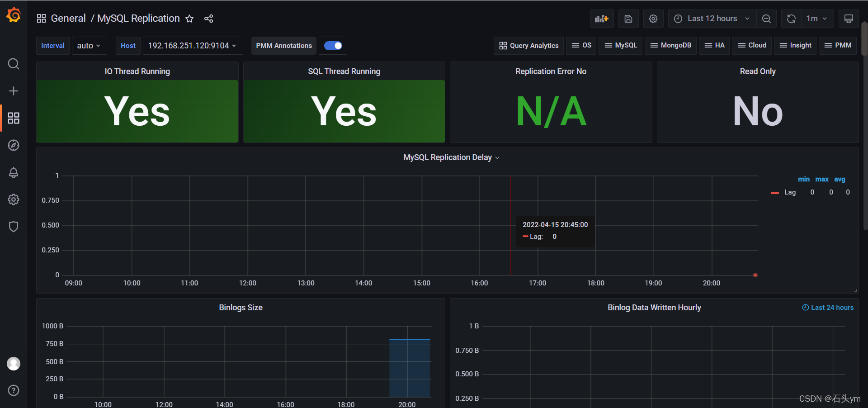Screen dimensions: 868x408
Task: Star the MySQL Replication dashboard
Action: click(189, 19)
